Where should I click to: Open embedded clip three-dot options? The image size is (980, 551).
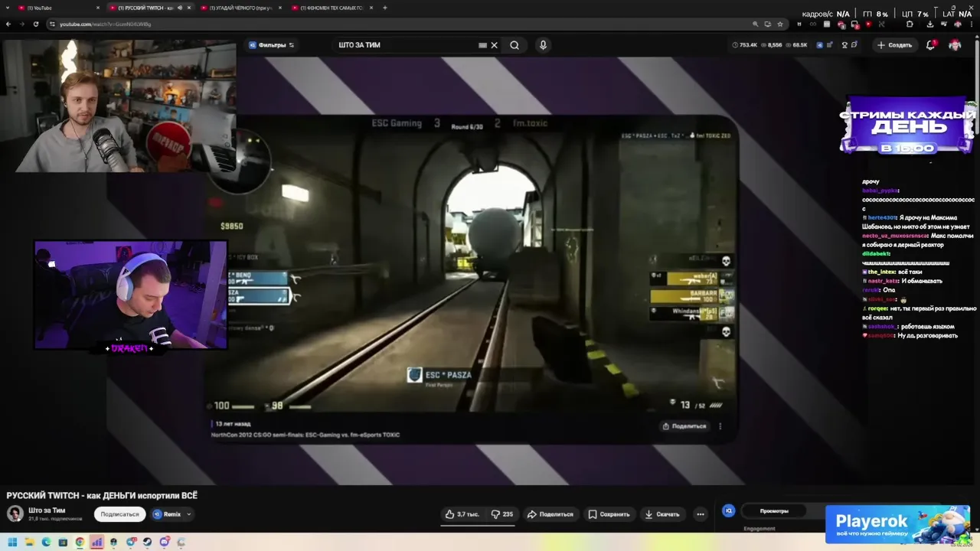[x=720, y=426]
